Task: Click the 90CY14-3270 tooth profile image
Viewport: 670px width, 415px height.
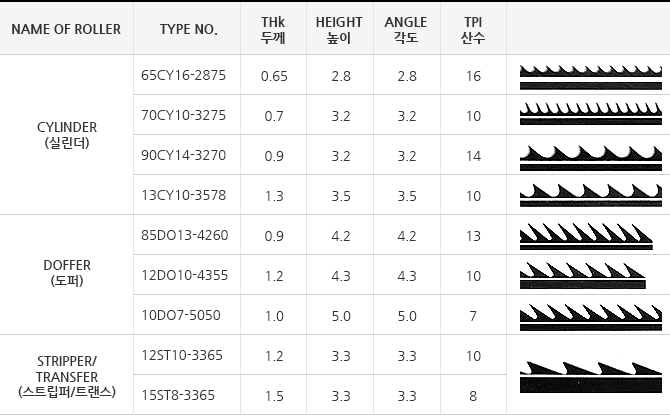Action: [591, 158]
